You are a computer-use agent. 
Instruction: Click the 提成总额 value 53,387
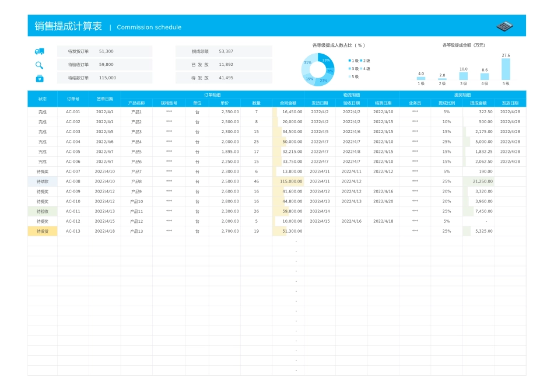[x=226, y=51]
